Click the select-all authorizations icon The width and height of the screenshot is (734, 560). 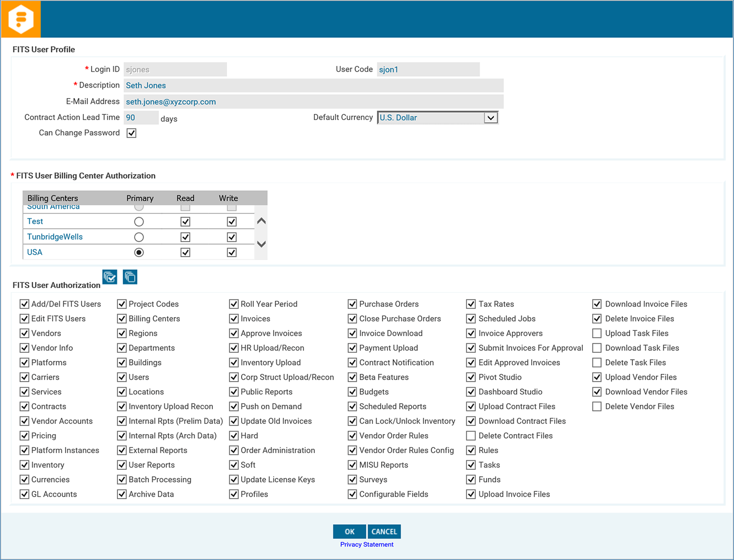(x=110, y=277)
